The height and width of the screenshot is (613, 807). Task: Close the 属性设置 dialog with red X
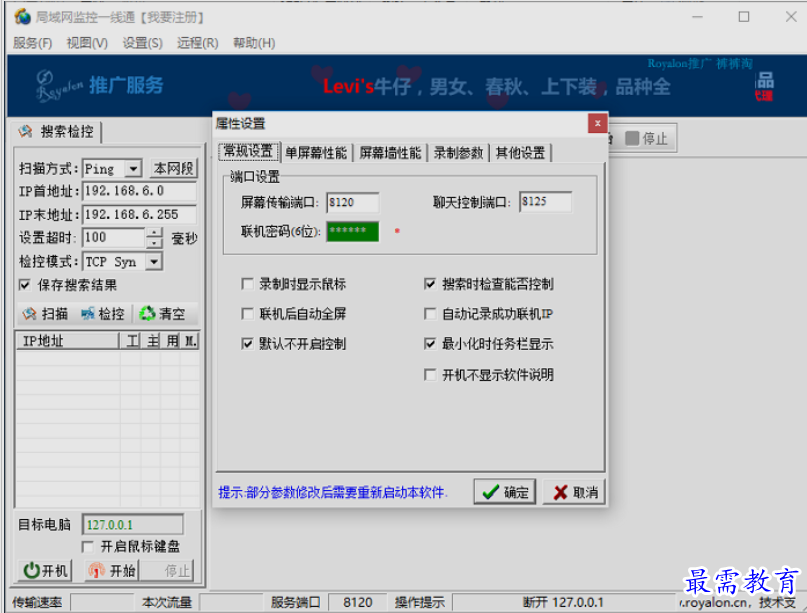tap(597, 123)
